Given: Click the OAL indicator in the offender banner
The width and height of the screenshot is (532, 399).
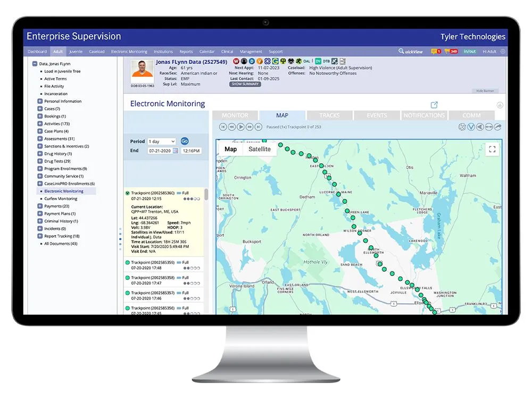Looking at the screenshot, I should 307,61.
